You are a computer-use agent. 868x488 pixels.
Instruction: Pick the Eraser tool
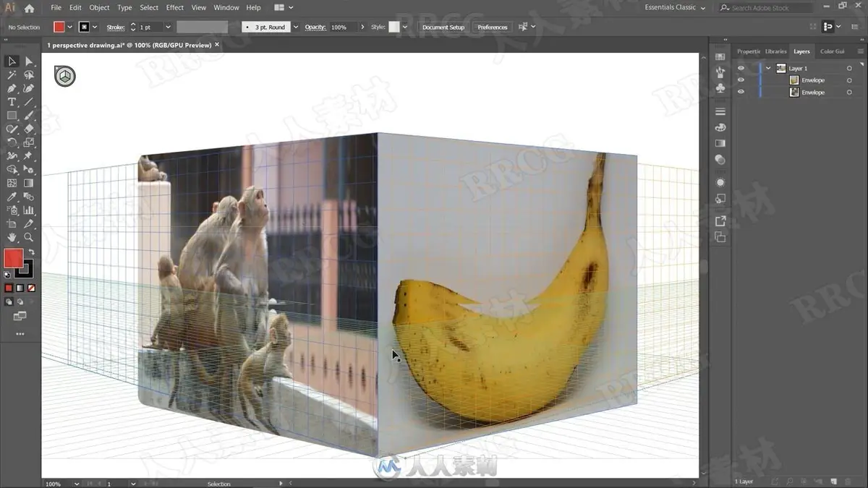[29, 129]
